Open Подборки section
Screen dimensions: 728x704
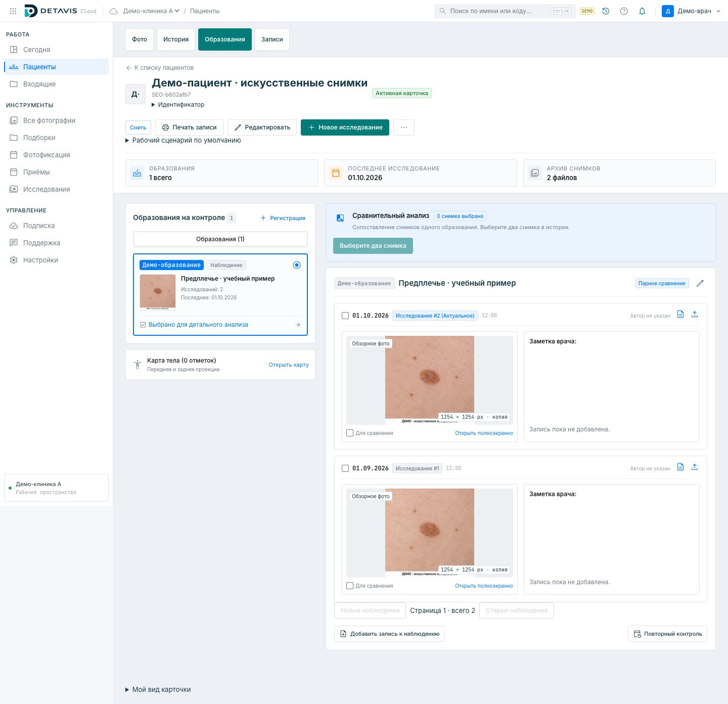[x=56, y=138]
